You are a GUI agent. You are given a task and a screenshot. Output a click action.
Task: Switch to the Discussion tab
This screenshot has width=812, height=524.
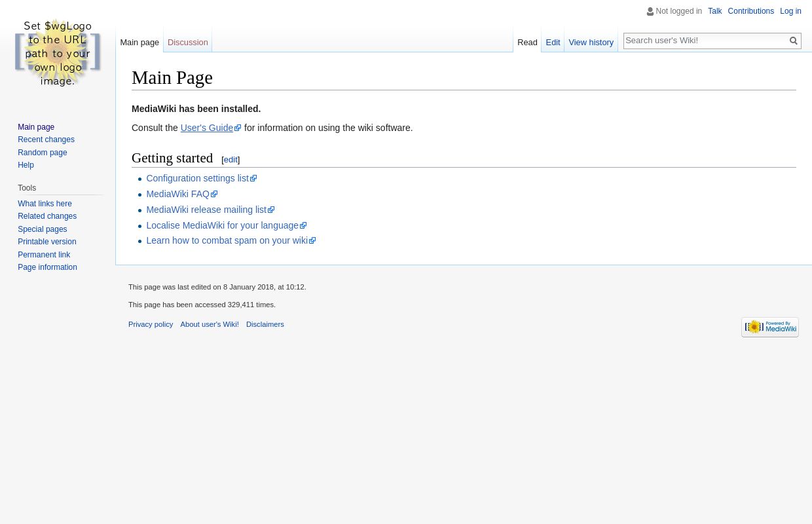coord(187,42)
